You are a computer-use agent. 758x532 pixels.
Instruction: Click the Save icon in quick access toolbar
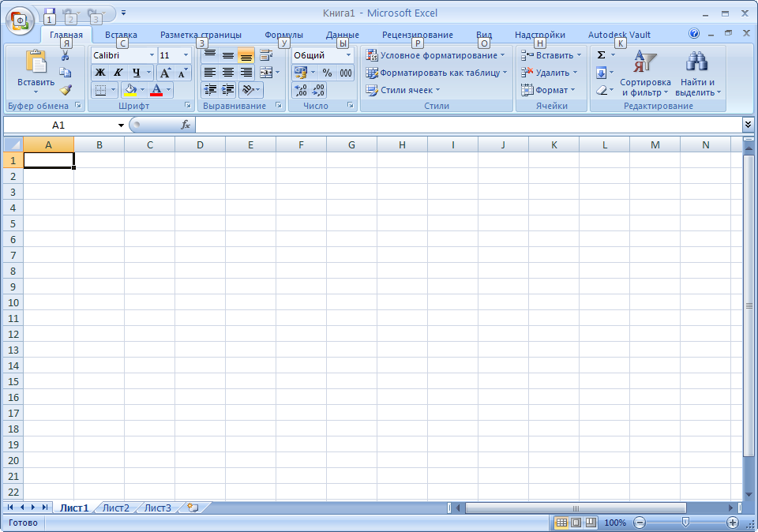point(49,13)
